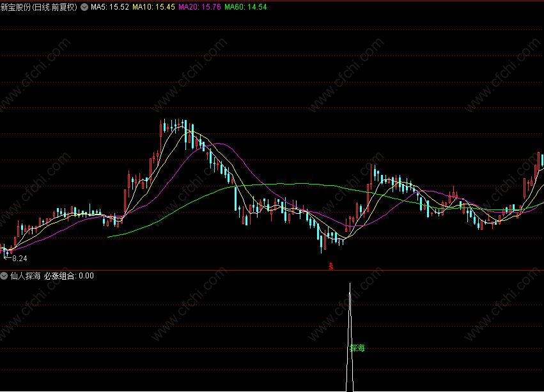Select the MA20: 15.76 label

click(x=199, y=7)
